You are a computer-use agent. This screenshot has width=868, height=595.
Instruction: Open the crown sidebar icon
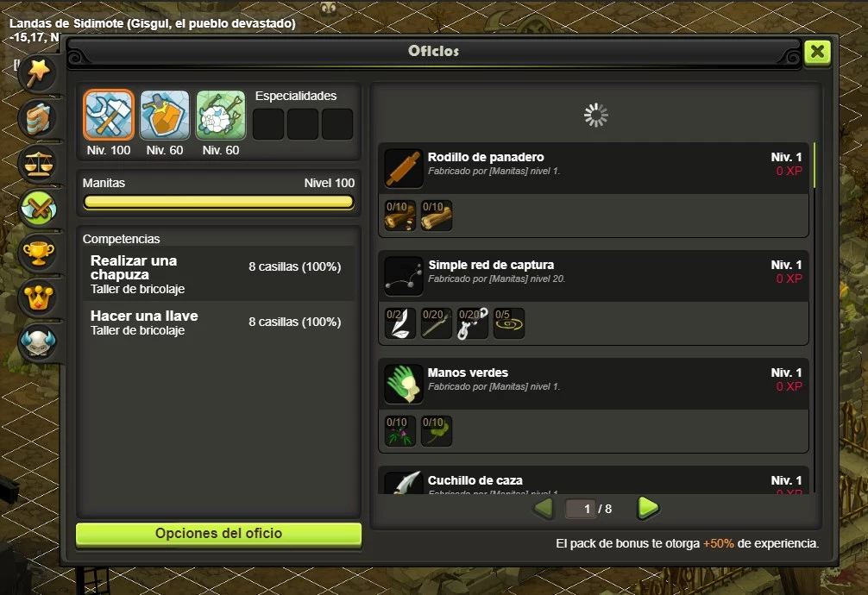pyautogui.click(x=38, y=298)
